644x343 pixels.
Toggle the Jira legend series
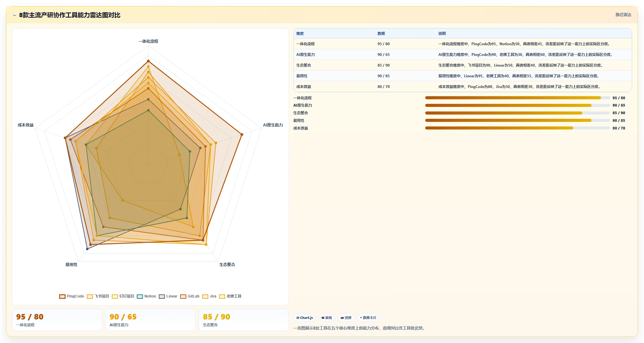(209, 296)
